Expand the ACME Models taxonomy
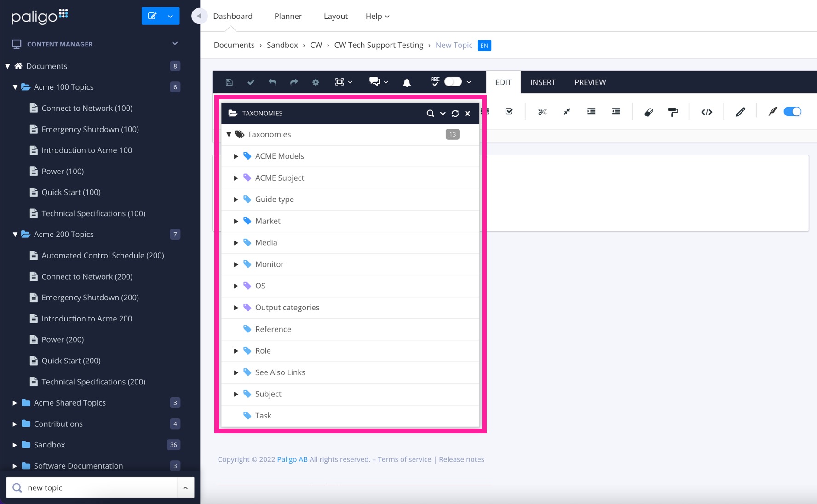The height and width of the screenshot is (504, 817). click(236, 156)
